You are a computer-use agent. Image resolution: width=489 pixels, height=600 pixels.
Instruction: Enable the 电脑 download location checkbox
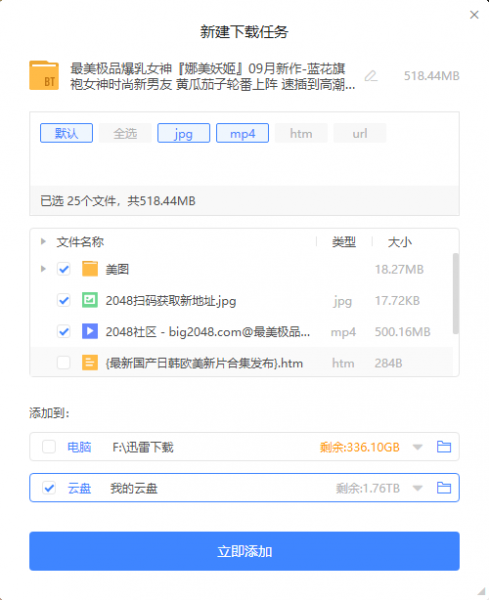pos(49,447)
